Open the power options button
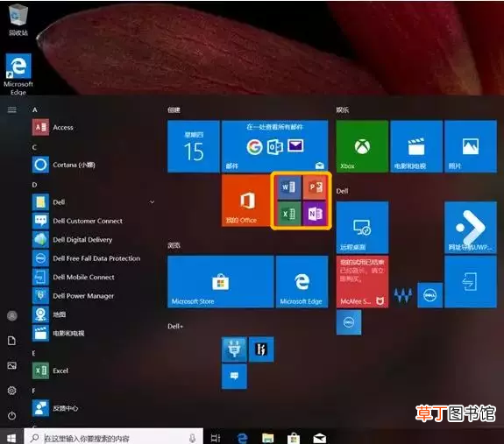The image size is (504, 444). point(12,415)
